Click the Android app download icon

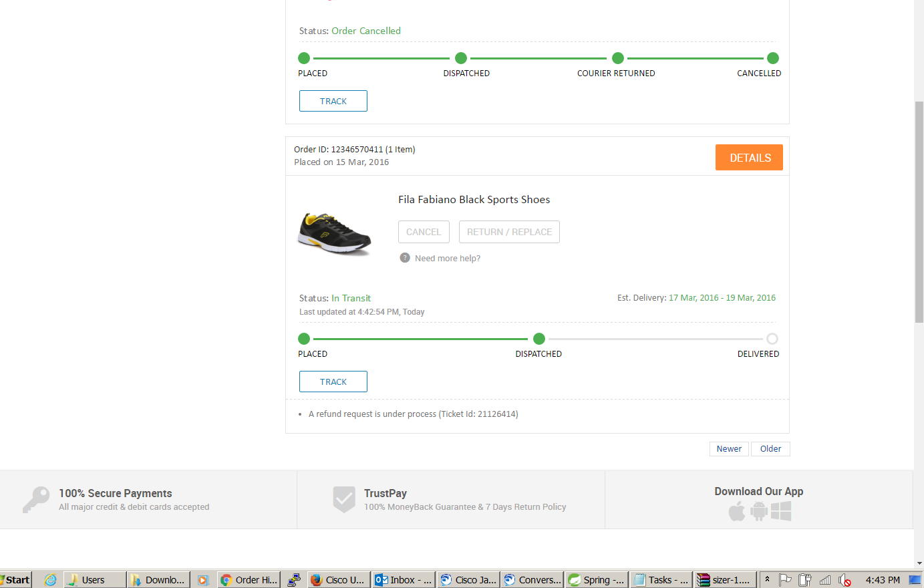coord(759,511)
